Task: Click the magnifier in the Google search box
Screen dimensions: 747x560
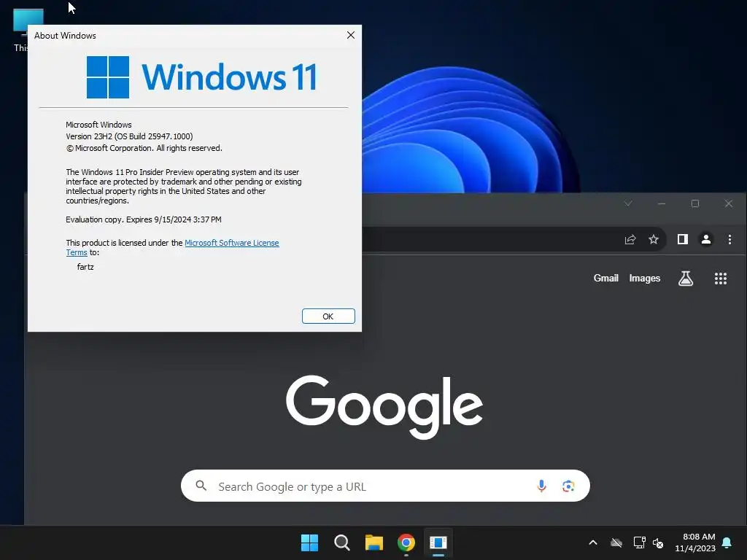Action: [x=201, y=485]
